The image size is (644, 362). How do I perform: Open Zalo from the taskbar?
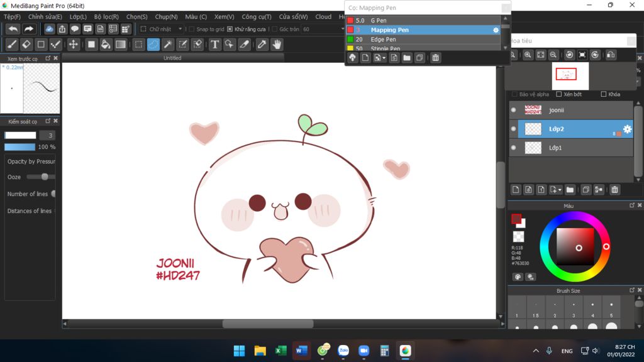point(343,351)
